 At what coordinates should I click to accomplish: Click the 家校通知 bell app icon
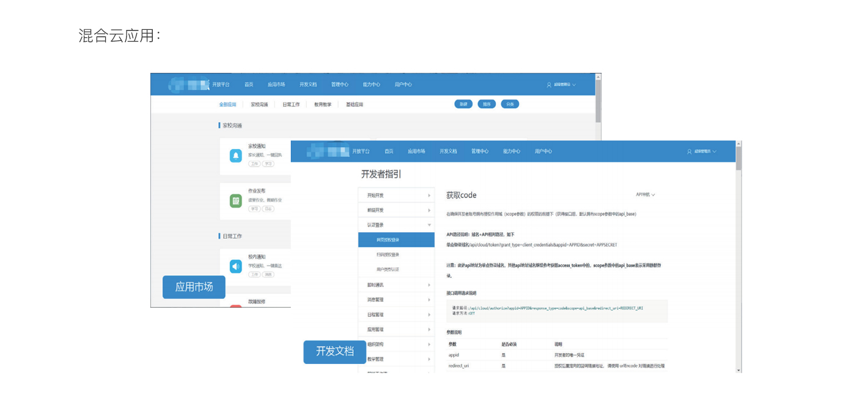point(235,156)
